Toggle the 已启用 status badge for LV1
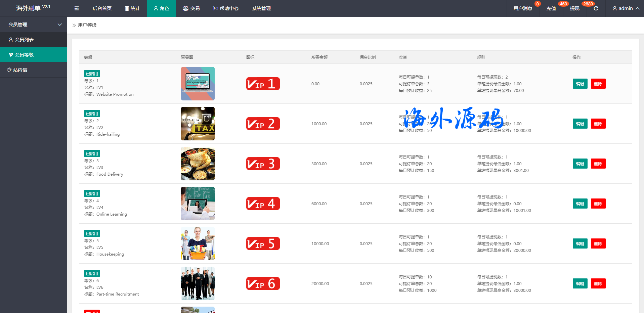 pyautogui.click(x=92, y=74)
